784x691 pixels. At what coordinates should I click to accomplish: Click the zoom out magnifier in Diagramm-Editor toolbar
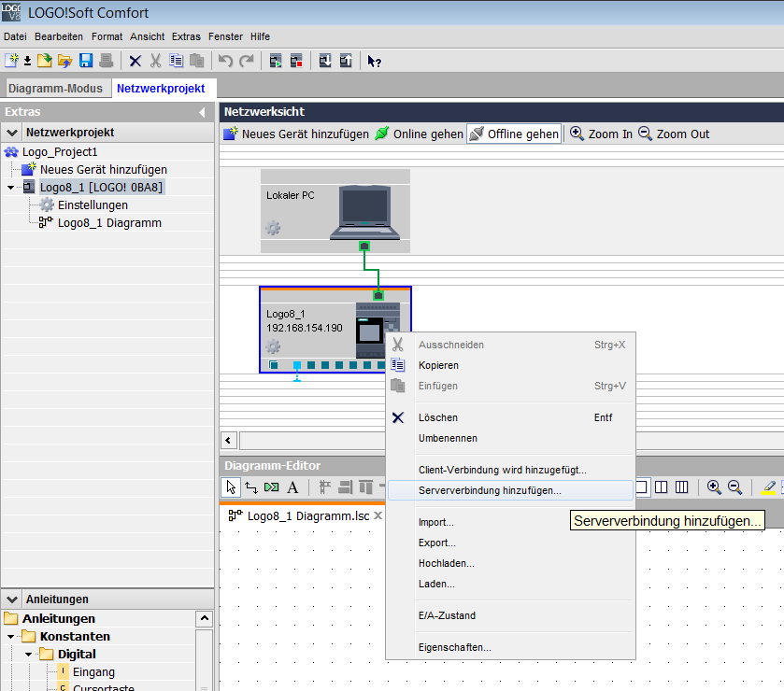734,487
